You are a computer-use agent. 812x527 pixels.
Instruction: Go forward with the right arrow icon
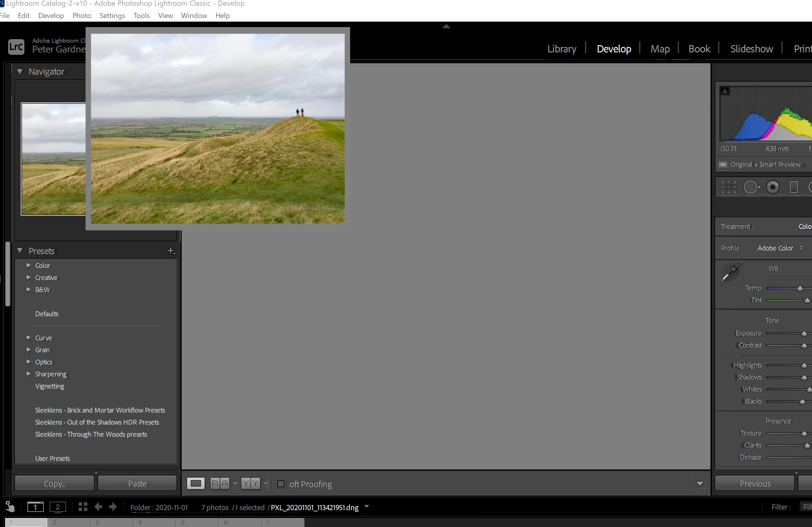(x=113, y=507)
